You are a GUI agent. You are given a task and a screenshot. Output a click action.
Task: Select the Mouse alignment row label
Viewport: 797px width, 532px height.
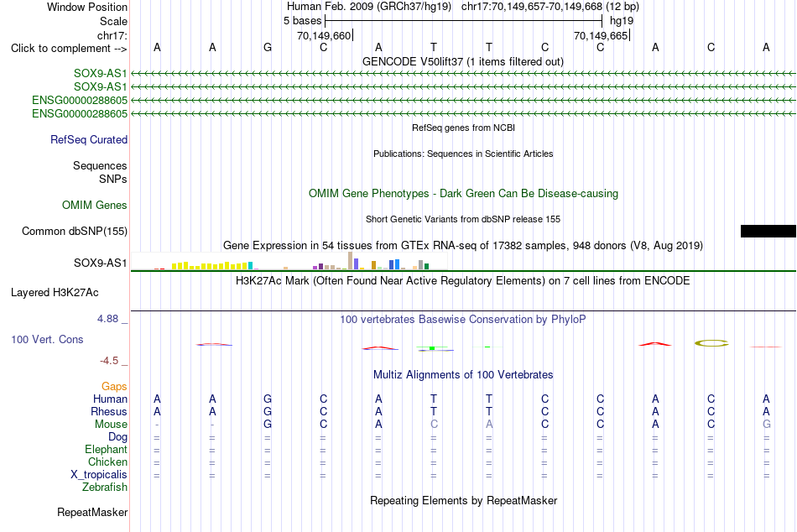click(111, 425)
